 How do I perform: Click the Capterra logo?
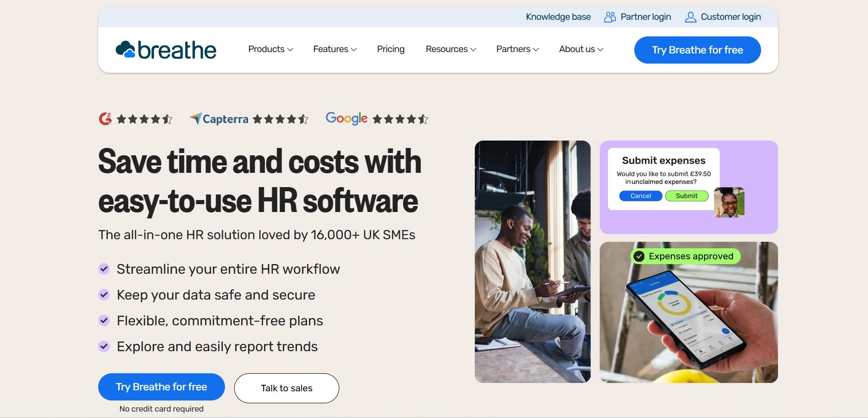219,119
